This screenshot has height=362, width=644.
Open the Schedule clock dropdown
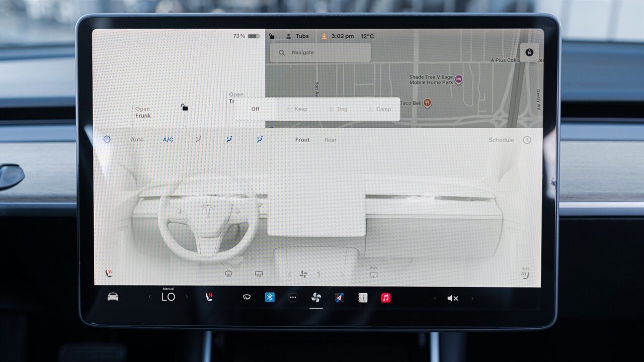(526, 140)
